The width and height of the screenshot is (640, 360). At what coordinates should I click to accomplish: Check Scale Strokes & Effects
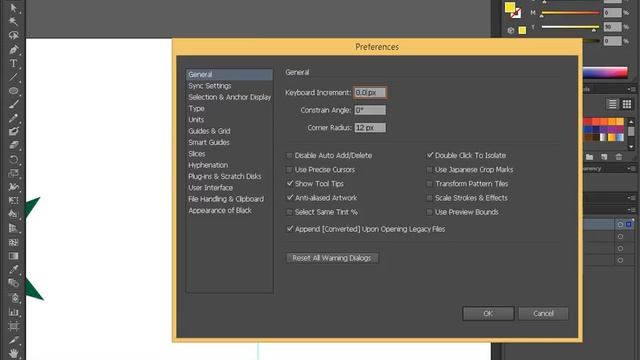[x=429, y=198]
